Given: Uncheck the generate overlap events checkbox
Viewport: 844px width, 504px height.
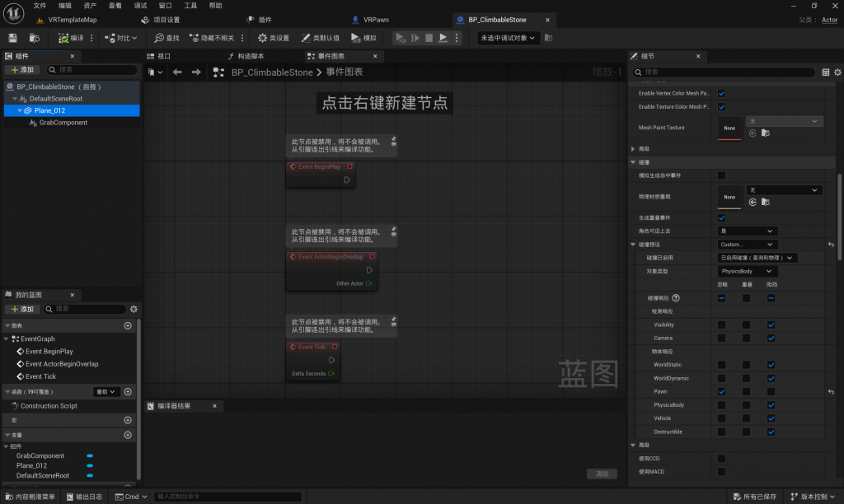Looking at the screenshot, I should point(721,217).
